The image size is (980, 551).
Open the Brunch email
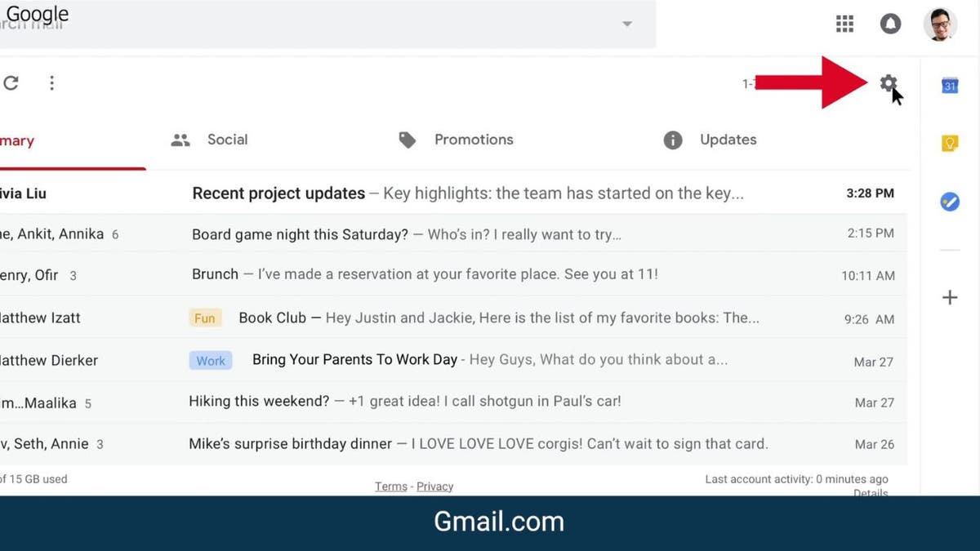point(453,275)
